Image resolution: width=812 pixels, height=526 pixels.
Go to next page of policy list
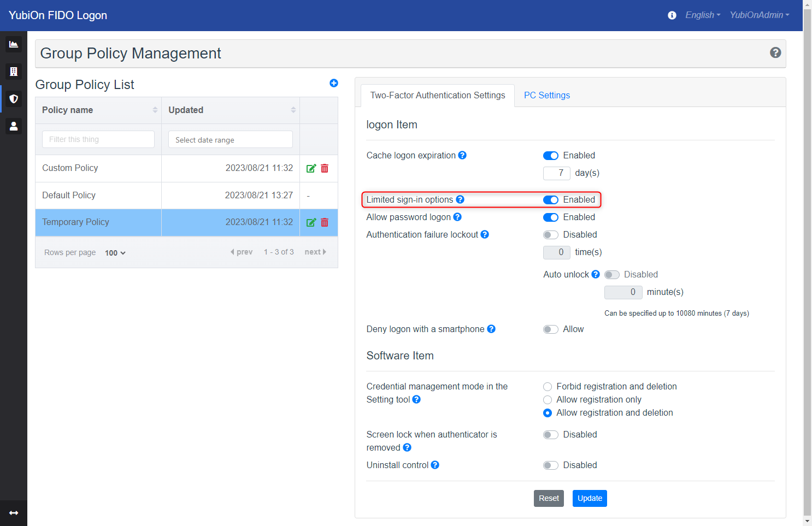pyautogui.click(x=315, y=252)
